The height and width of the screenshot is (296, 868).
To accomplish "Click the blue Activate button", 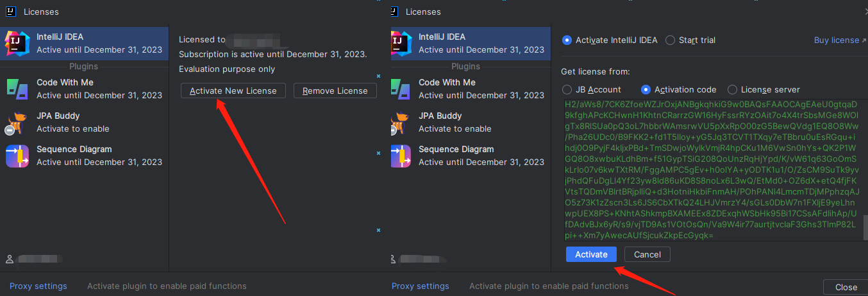I will coord(591,254).
